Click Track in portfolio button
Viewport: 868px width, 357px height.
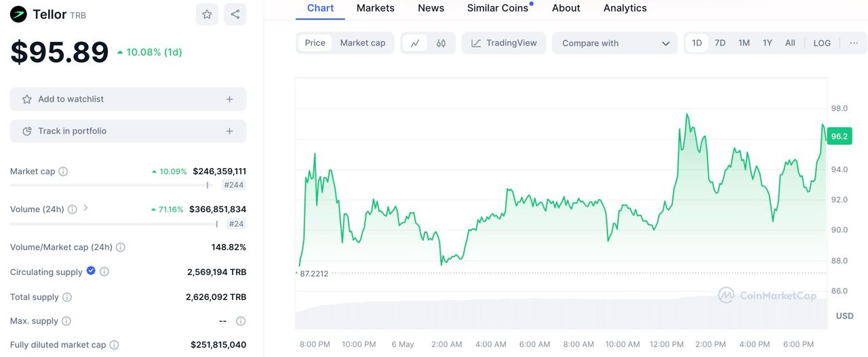pos(128,131)
